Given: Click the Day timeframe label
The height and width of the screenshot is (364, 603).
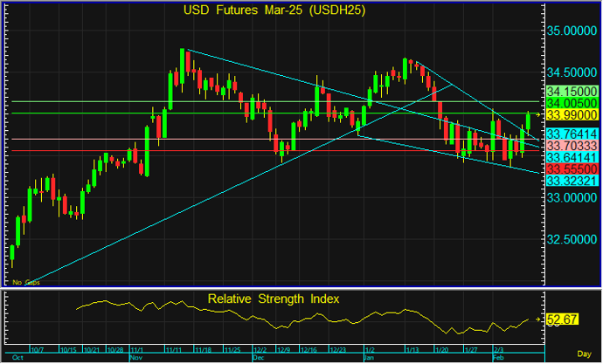Looking at the screenshot, I should pyautogui.click(x=584, y=354).
